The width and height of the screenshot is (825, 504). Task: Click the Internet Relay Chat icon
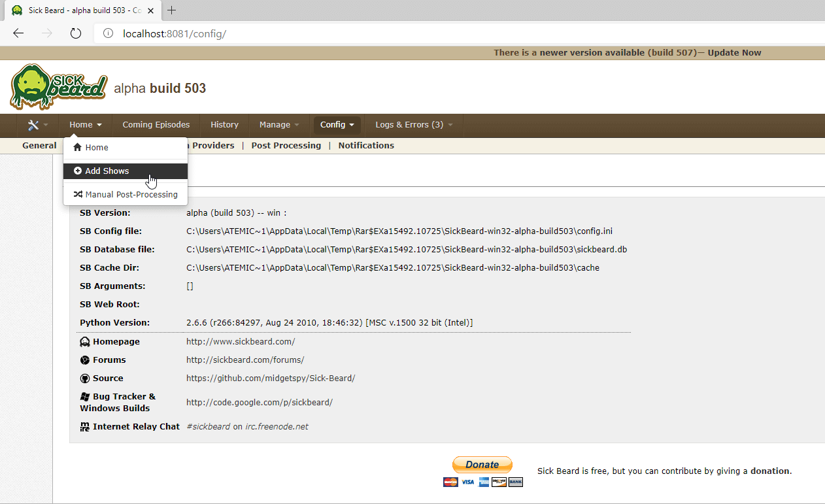click(85, 427)
